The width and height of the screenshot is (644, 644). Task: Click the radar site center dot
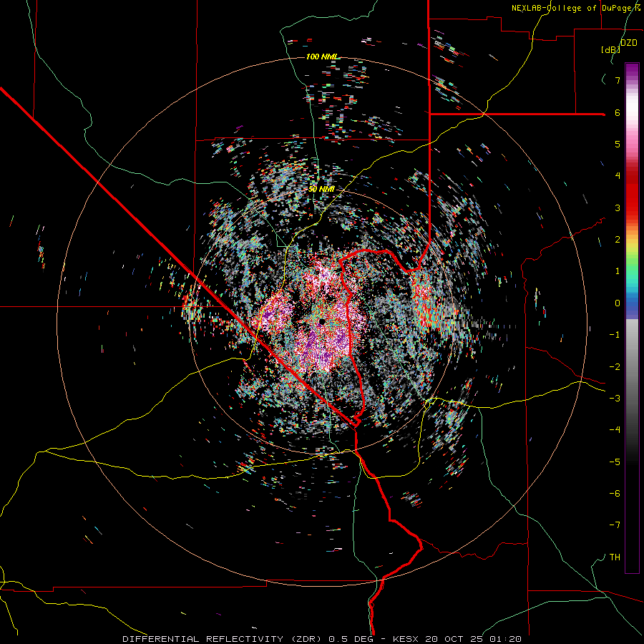(x=323, y=321)
